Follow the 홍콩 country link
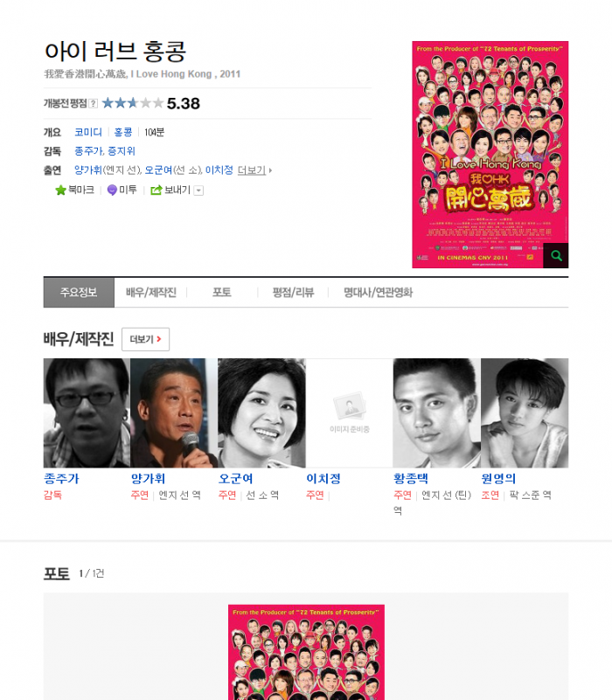The height and width of the screenshot is (700, 612). (123, 132)
